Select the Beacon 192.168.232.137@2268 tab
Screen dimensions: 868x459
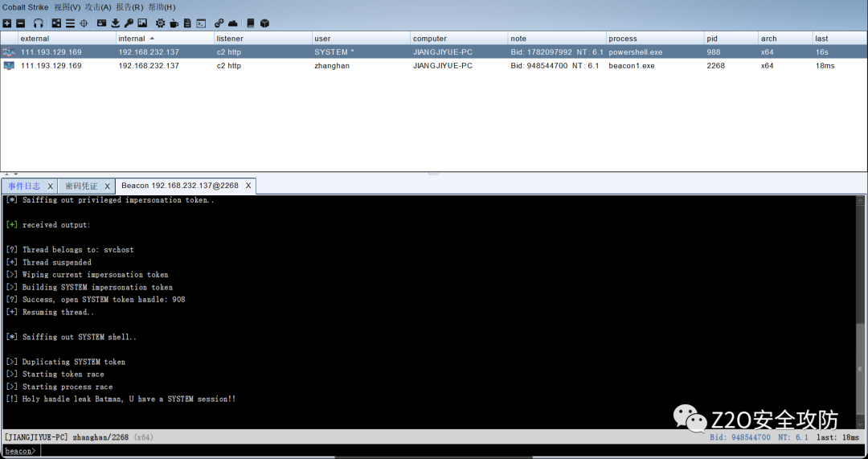click(180, 186)
